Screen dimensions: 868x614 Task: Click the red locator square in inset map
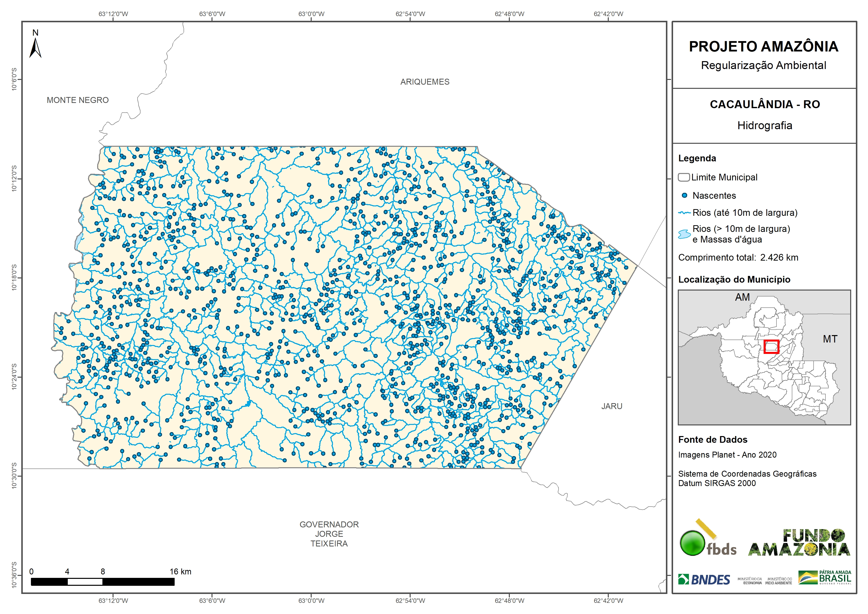771,347
